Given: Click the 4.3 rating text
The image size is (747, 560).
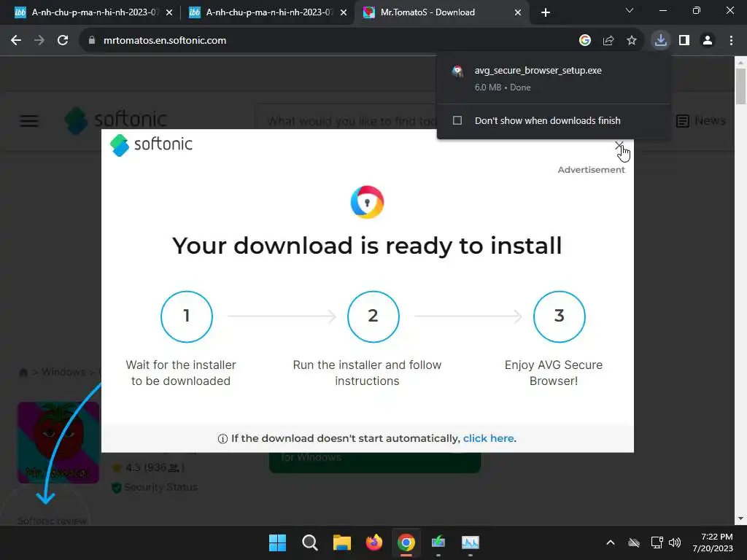Looking at the screenshot, I should pos(133,467).
